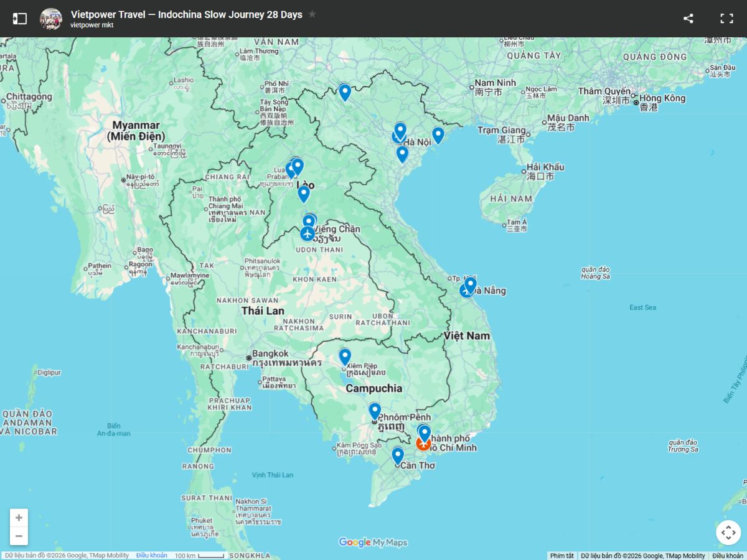Zoom out of the map
Image resolution: width=747 pixels, height=560 pixels.
(x=19, y=536)
